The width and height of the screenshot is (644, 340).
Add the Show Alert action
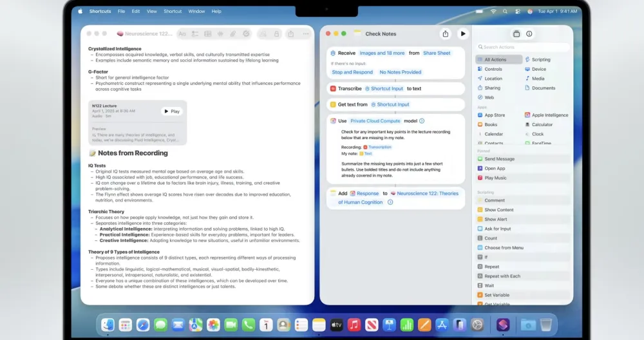click(x=522, y=220)
